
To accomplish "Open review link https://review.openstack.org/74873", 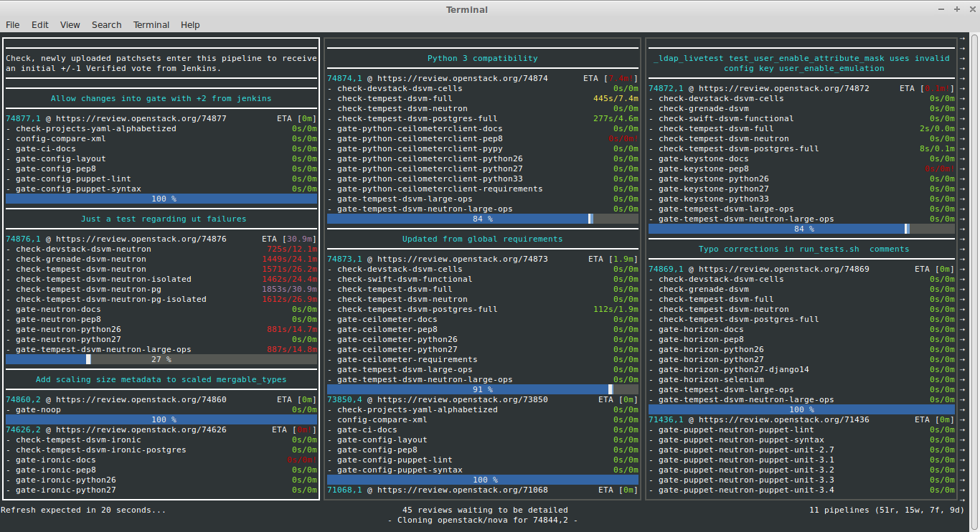I will [x=463, y=259].
